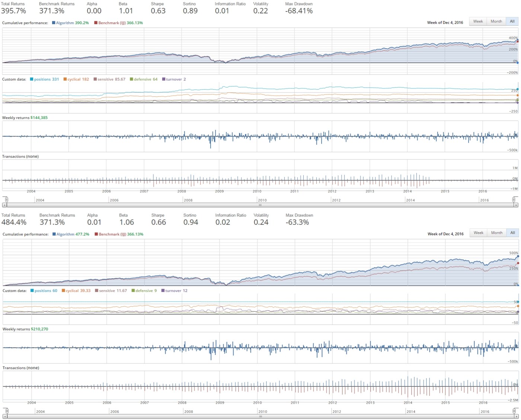Select the All button on the bottom chart
Screen dimensions: 521x420
[x=512, y=233]
